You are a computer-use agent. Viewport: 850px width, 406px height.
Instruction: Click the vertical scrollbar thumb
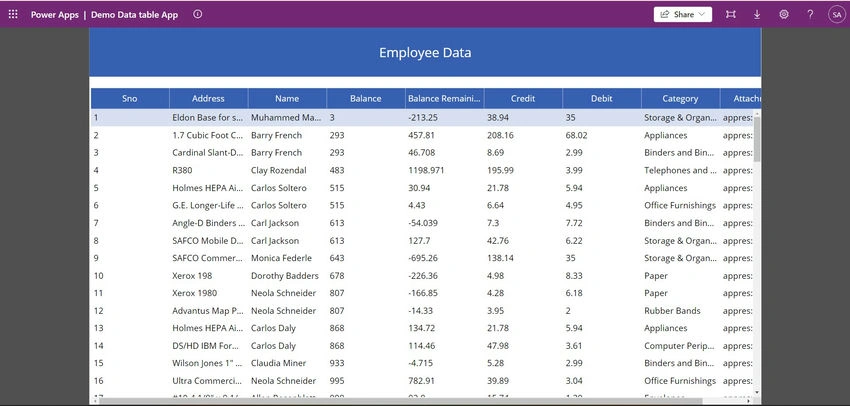pos(757,139)
